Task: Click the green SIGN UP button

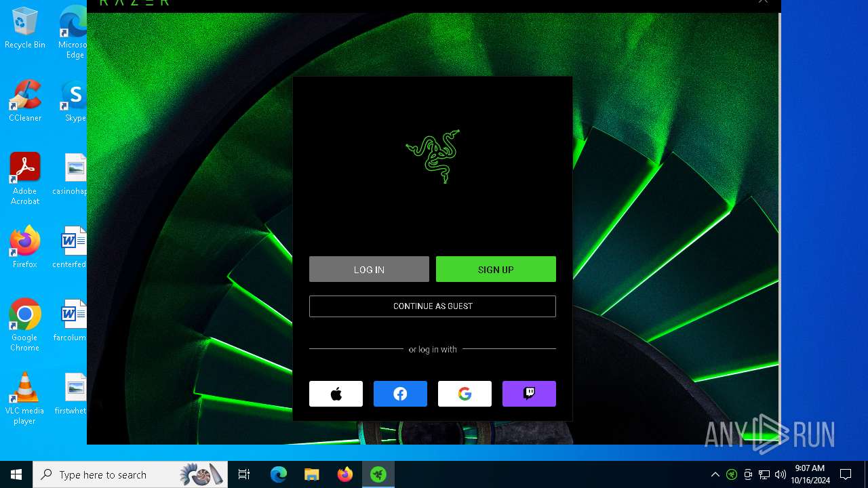Action: 496,269
